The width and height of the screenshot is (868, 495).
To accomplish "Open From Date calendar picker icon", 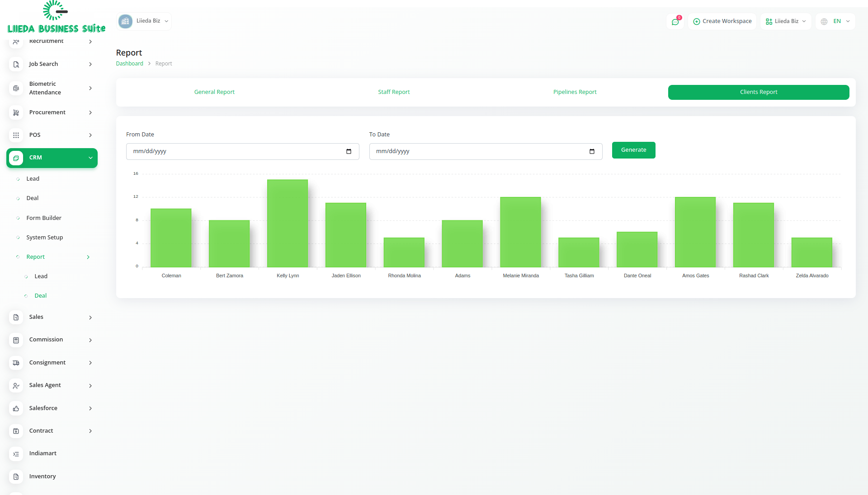I will click(349, 151).
